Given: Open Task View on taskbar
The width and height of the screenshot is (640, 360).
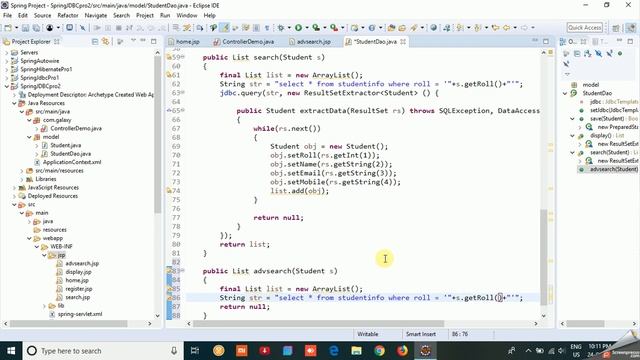Looking at the screenshot, I should tap(195, 351).
